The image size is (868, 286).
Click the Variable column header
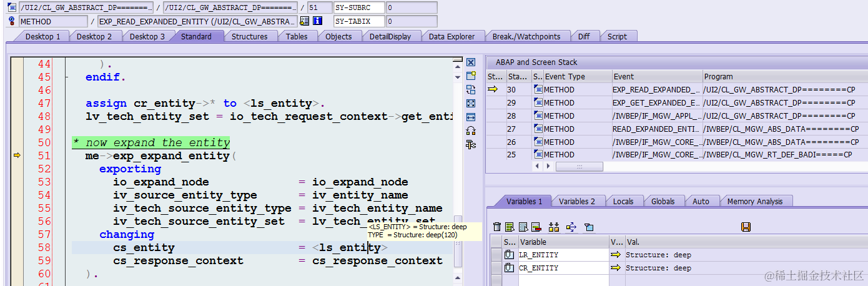[563, 242]
